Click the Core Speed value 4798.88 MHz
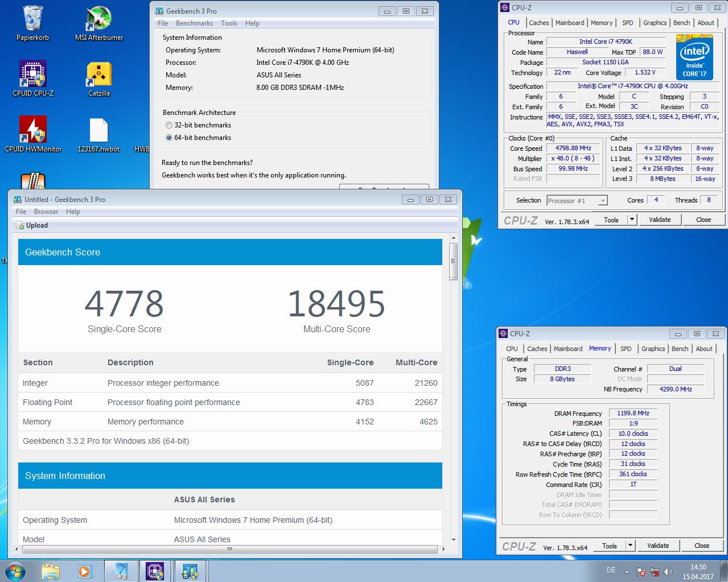 tap(573, 148)
